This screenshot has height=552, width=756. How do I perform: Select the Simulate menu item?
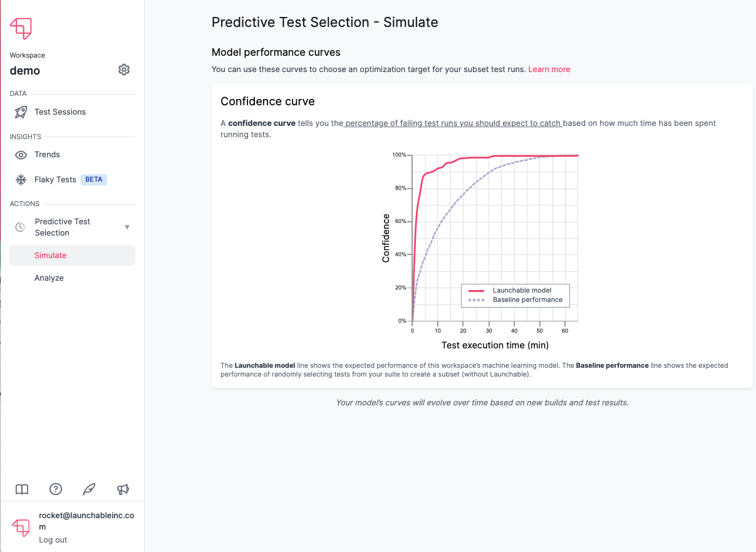tap(51, 255)
